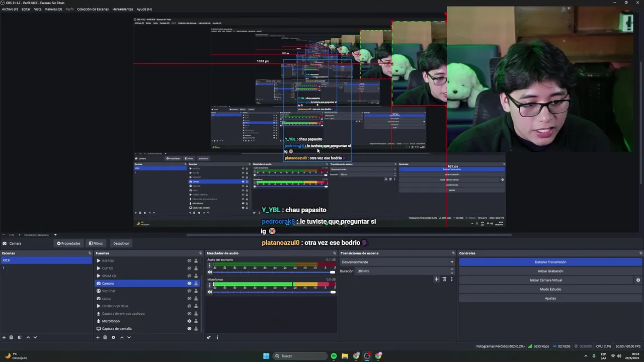The height and width of the screenshot is (362, 644).
Task: Hide the Camara source eye icon
Action: (x=189, y=284)
